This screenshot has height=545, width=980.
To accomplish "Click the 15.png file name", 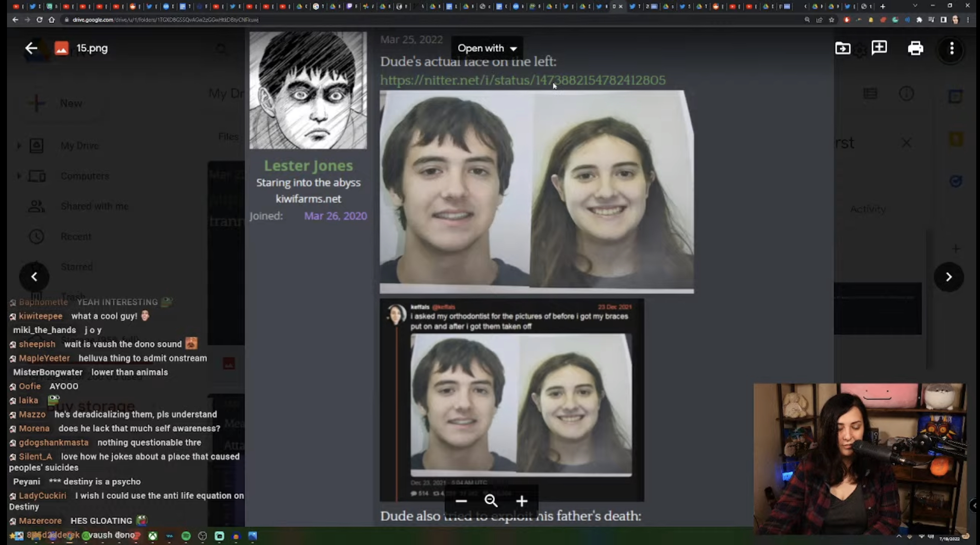I will click(92, 48).
